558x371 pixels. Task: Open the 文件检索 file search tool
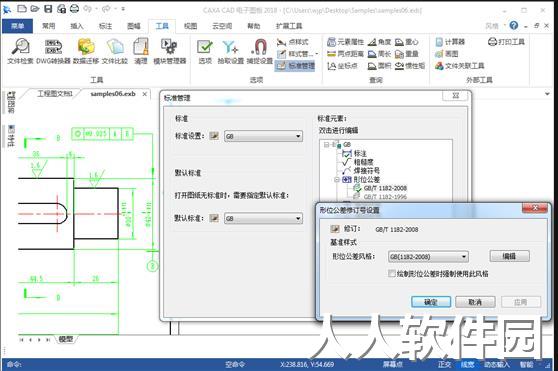(x=20, y=51)
